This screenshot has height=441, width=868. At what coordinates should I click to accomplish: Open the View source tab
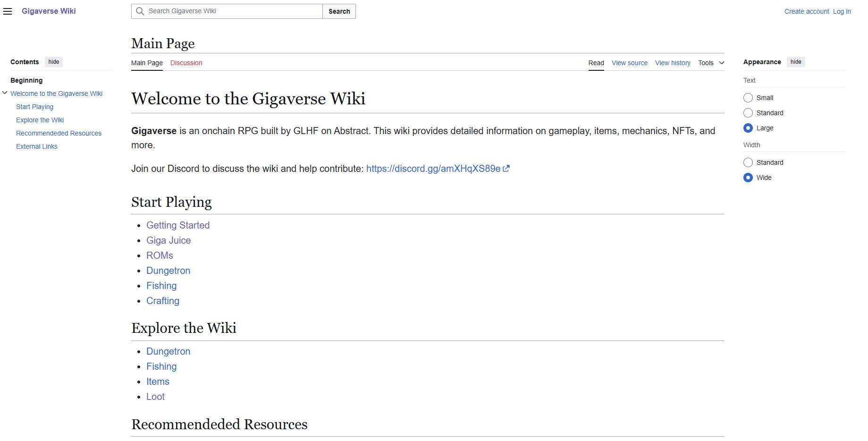pos(629,63)
